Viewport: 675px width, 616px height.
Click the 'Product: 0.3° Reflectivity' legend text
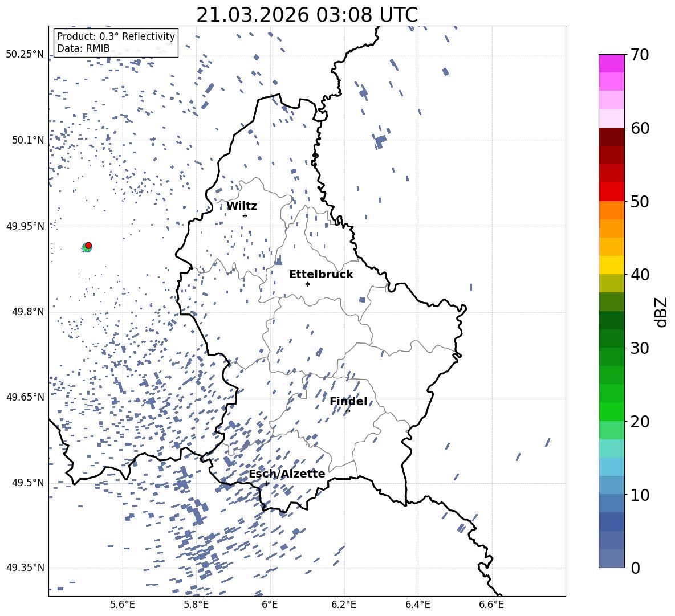point(116,36)
